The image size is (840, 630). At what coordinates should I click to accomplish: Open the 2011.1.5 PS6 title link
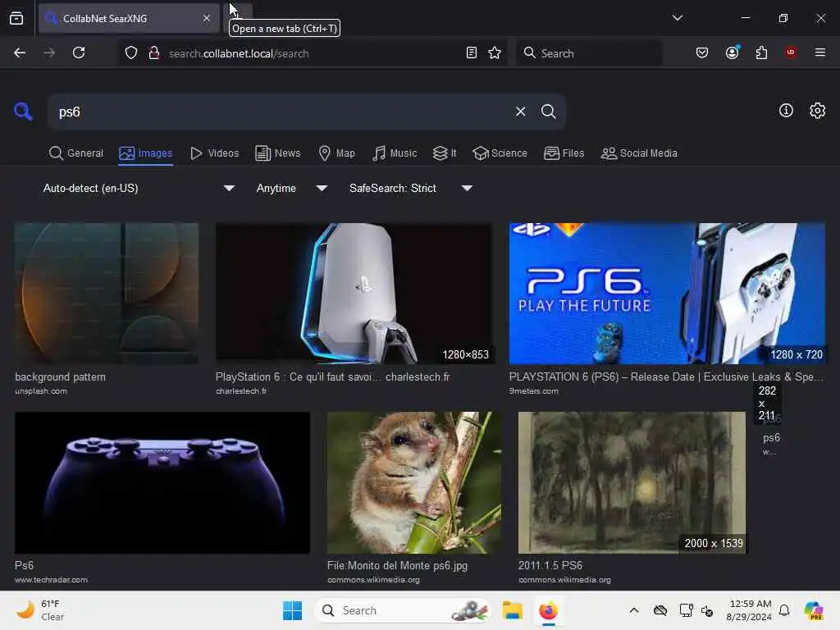(550, 565)
